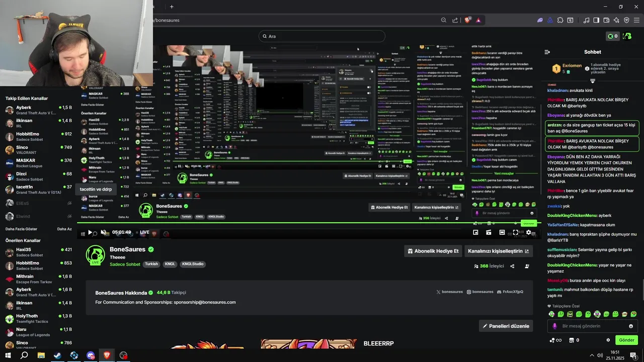
Task: Open the FrAscXfjpQ Discord link
Action: click(510, 292)
